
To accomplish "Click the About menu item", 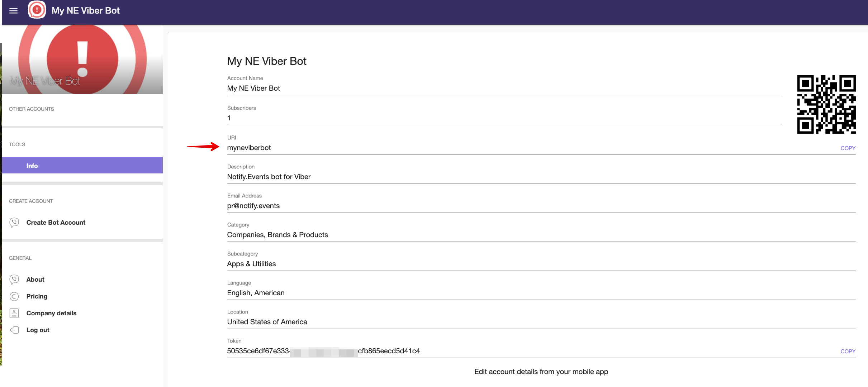I will point(35,278).
